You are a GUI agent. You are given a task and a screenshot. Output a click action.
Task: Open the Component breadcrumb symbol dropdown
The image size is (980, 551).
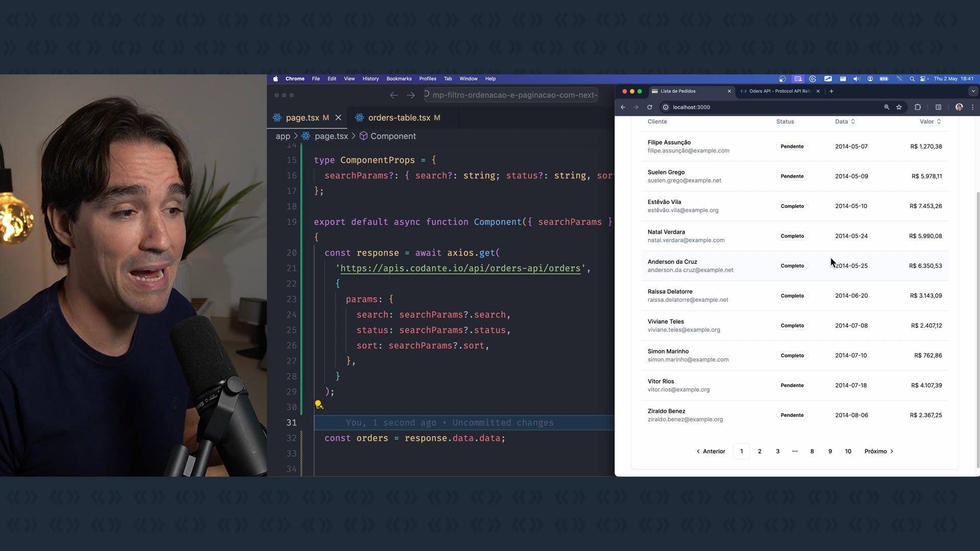pyautogui.click(x=393, y=136)
